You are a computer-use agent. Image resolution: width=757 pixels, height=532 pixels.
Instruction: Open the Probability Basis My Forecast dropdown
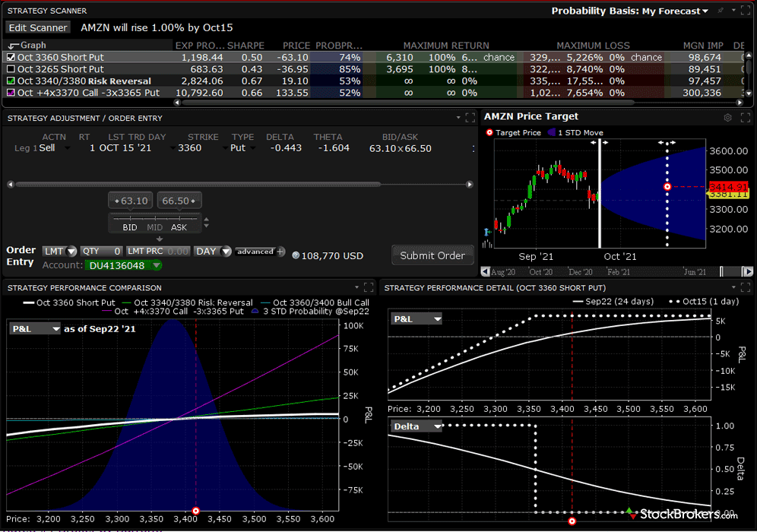click(630, 11)
